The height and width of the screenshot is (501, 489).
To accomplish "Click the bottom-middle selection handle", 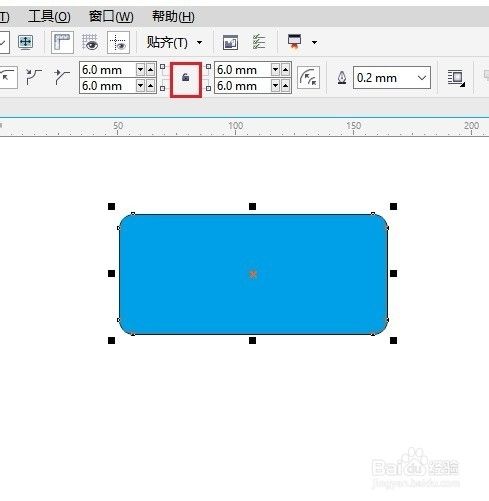I will (253, 340).
